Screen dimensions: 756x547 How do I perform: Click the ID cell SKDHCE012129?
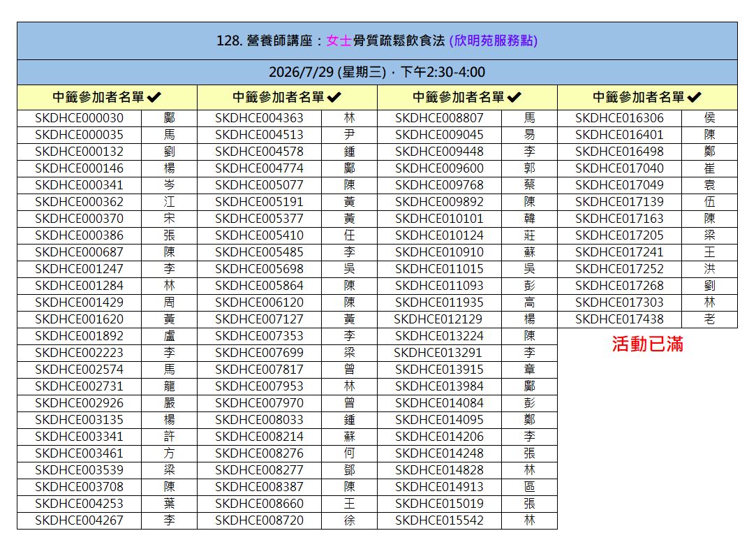(438, 319)
